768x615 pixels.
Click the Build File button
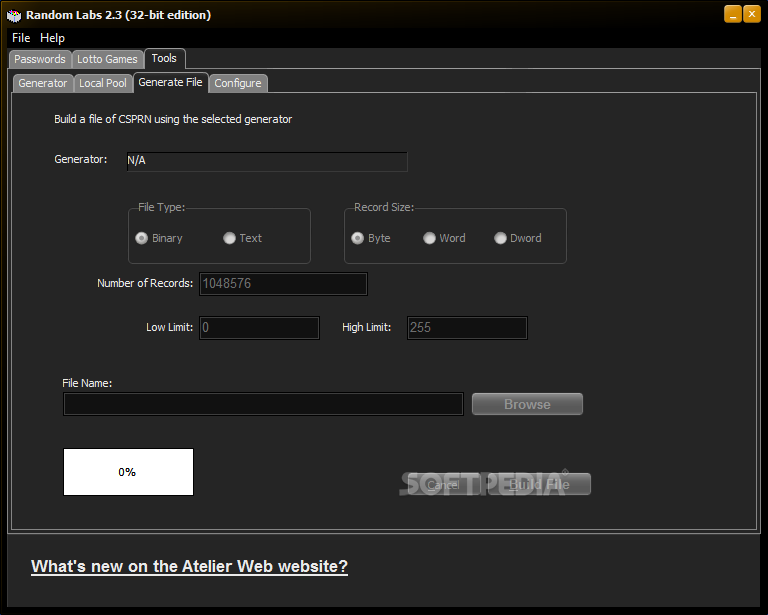pos(539,484)
